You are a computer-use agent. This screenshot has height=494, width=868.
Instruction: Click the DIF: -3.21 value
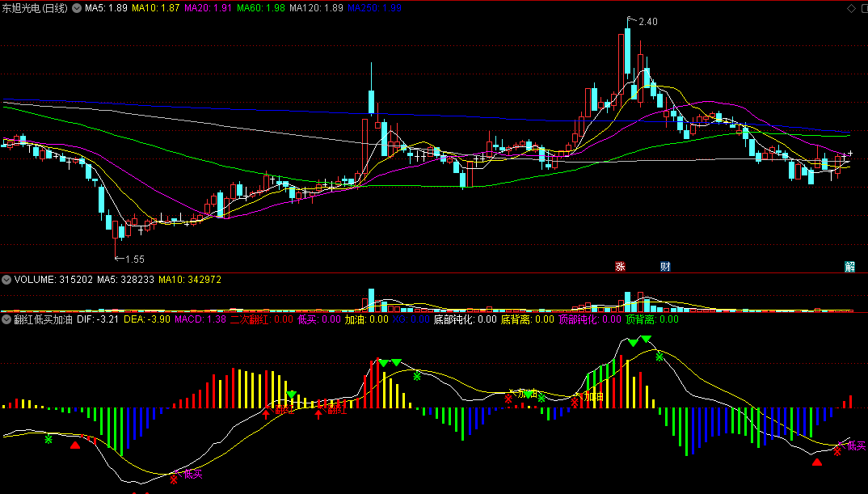point(98,319)
